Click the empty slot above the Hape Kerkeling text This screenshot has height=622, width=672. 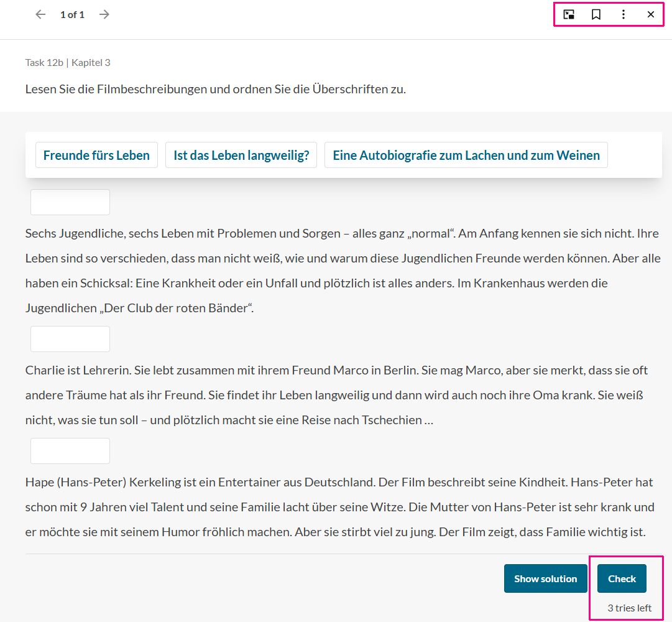(x=70, y=451)
